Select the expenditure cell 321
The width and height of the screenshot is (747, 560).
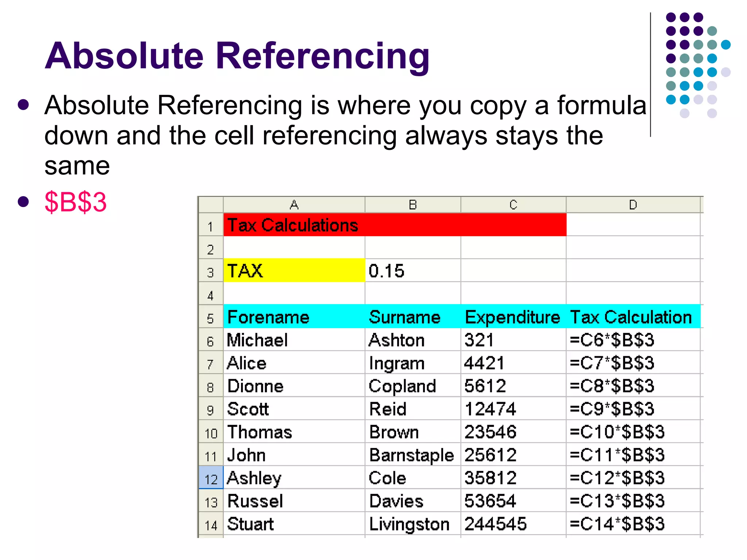tap(514, 340)
